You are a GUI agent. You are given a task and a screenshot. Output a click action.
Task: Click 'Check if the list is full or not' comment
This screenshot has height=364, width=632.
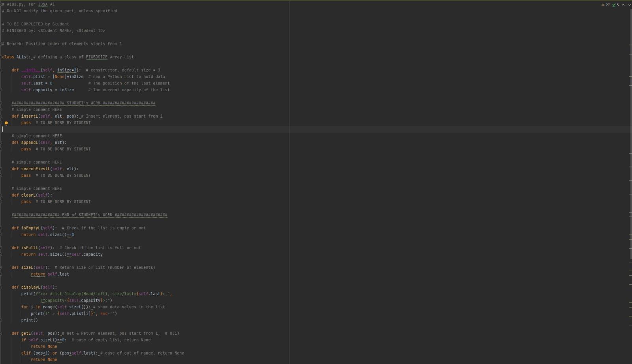coord(100,248)
